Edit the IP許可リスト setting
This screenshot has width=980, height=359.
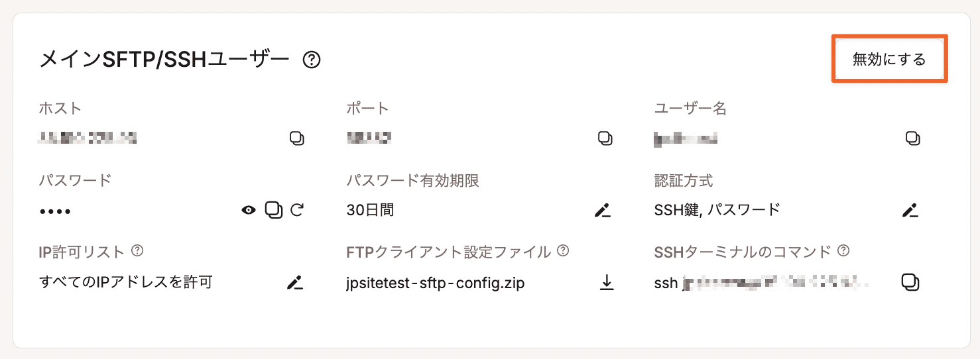tap(294, 283)
